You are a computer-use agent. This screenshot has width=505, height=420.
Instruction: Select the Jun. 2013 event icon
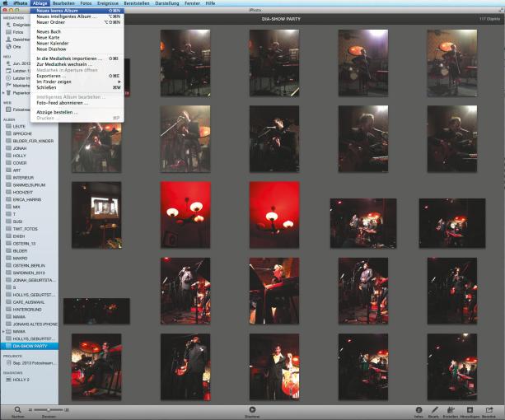click(8, 63)
